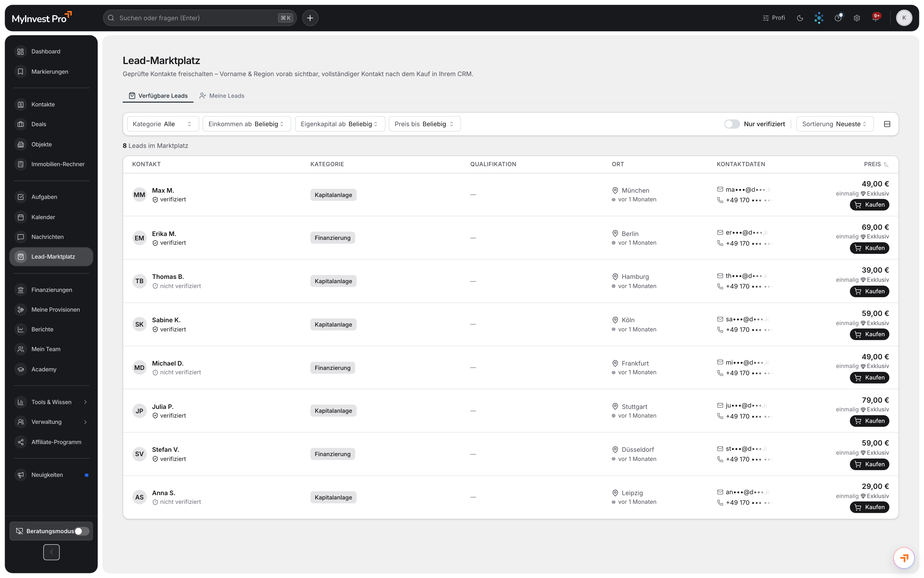Focus the Suchen oder fragen search field
Screen dimensions: 924x578
point(200,18)
